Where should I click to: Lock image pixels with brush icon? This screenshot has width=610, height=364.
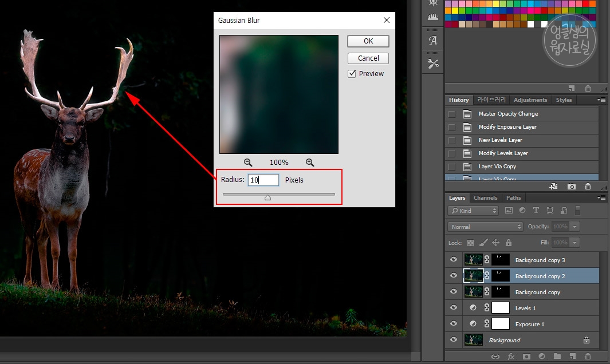(x=483, y=243)
